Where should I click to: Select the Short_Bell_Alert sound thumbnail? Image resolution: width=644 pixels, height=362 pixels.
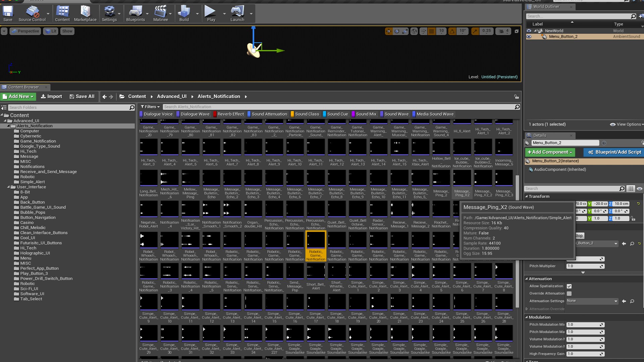point(316,271)
